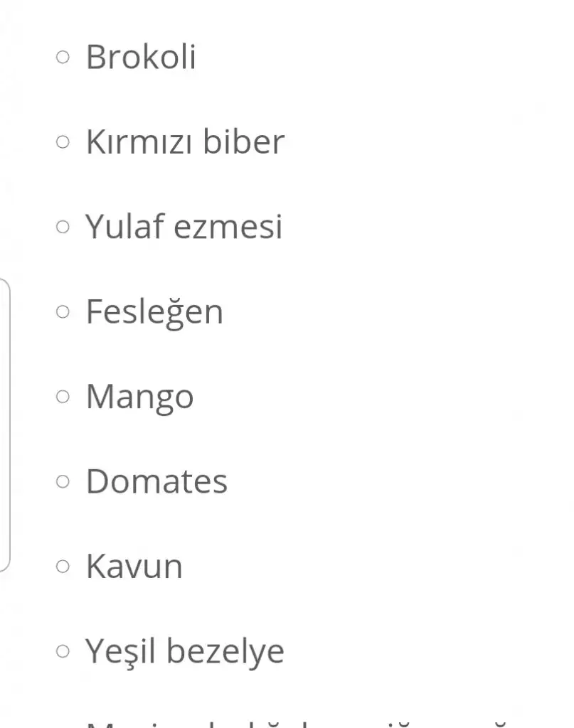Click the Fesleğen list entry

coord(154,313)
